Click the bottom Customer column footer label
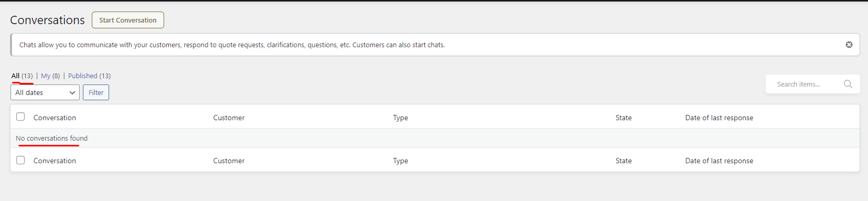 [x=229, y=161]
